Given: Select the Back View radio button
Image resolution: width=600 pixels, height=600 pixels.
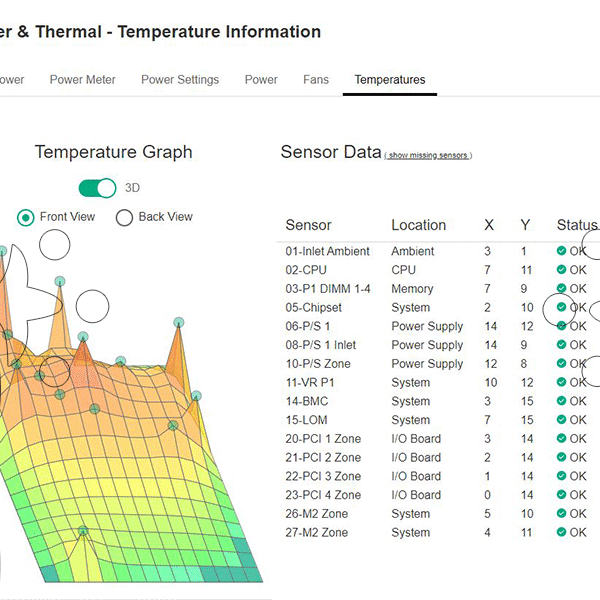Looking at the screenshot, I should click(x=125, y=217).
